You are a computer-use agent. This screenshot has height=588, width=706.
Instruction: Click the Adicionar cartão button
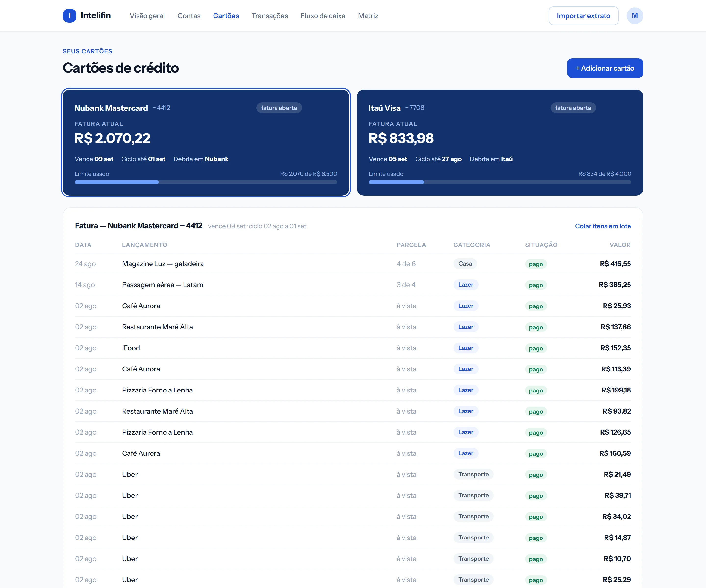(605, 68)
